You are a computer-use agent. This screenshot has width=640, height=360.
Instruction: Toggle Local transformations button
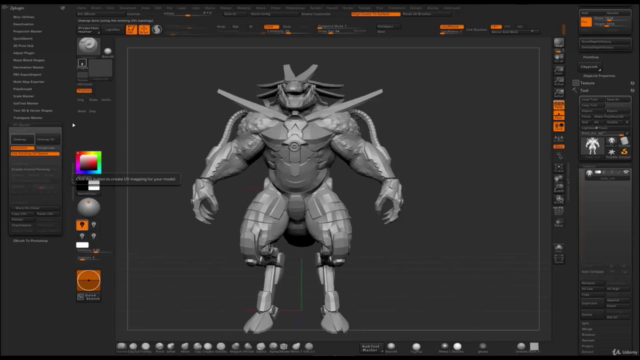click(x=559, y=127)
